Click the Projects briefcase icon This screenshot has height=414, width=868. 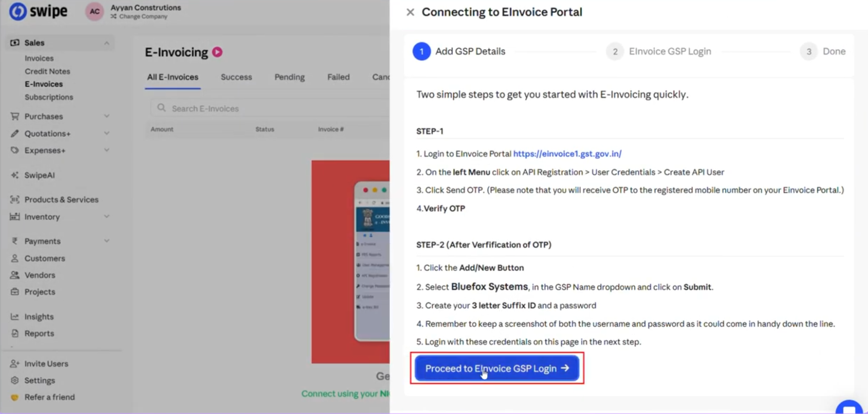(15, 292)
